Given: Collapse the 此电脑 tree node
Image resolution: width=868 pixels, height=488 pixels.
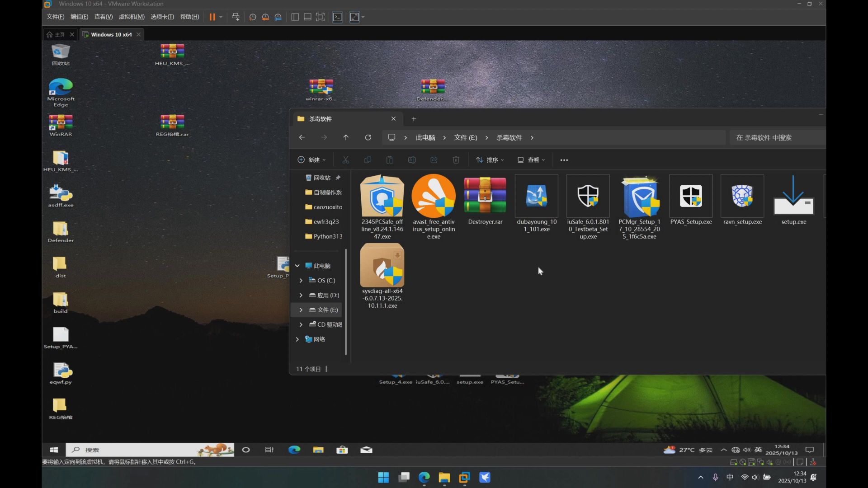Looking at the screenshot, I should click(297, 266).
